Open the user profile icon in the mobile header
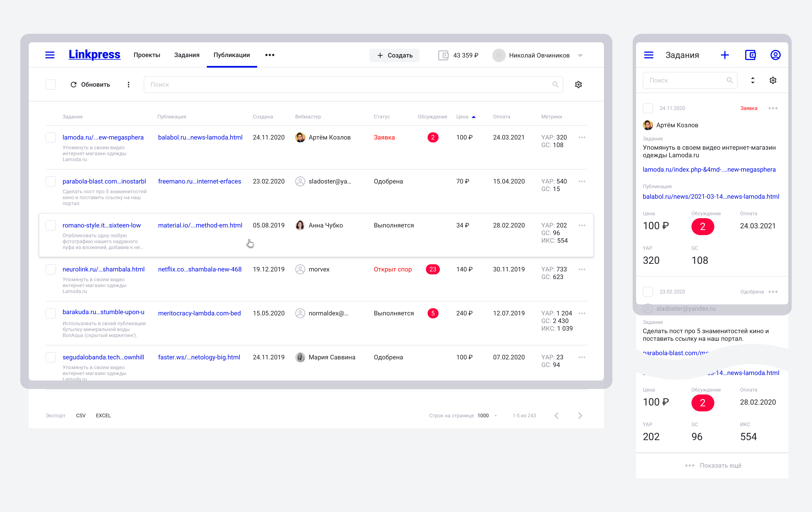 tap(775, 55)
